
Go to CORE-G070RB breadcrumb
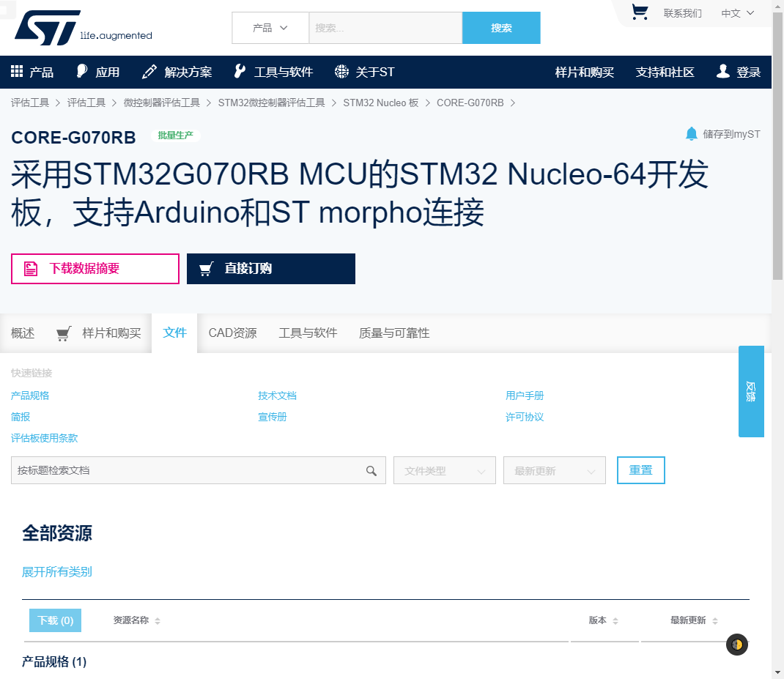470,103
